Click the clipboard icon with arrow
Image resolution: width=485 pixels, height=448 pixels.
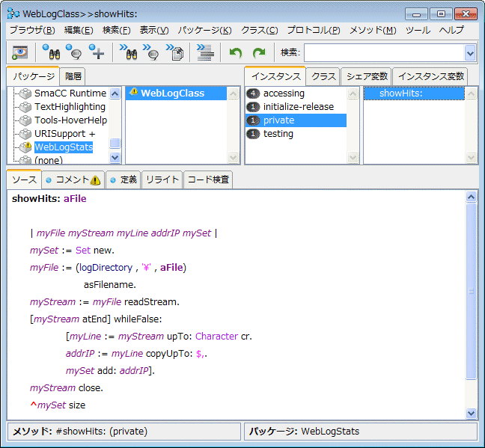coord(176,52)
